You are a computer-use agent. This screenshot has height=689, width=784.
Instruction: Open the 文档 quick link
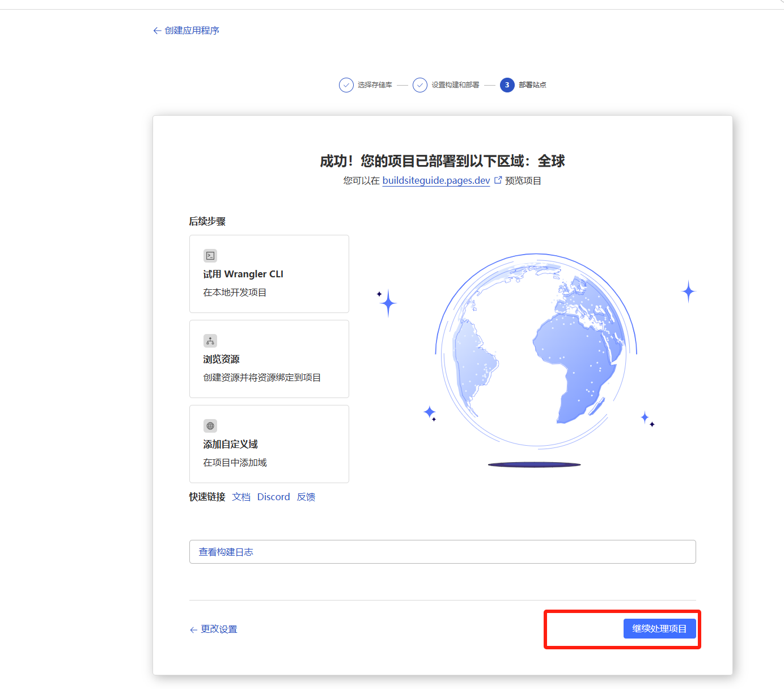[241, 497]
